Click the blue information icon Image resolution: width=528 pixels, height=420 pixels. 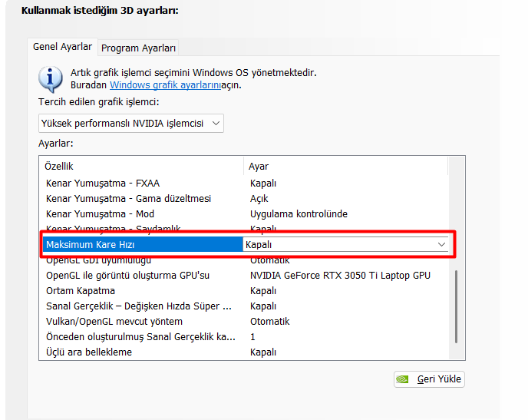50,78
